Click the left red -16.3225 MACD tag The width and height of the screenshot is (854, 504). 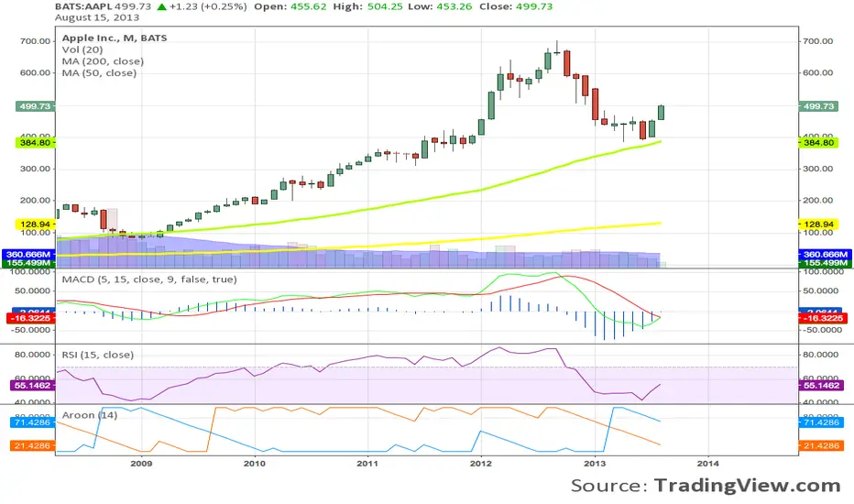coord(30,318)
